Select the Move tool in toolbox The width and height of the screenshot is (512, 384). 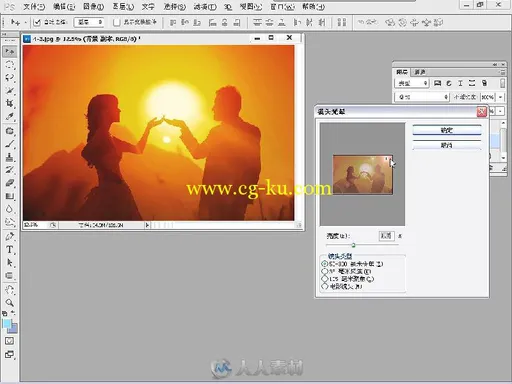(x=9, y=51)
